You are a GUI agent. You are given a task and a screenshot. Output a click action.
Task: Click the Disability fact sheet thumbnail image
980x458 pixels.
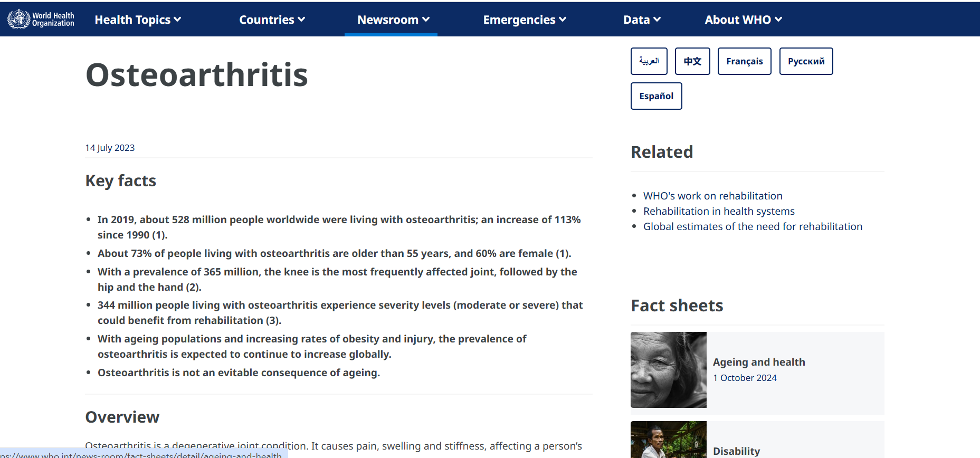[x=668, y=439]
